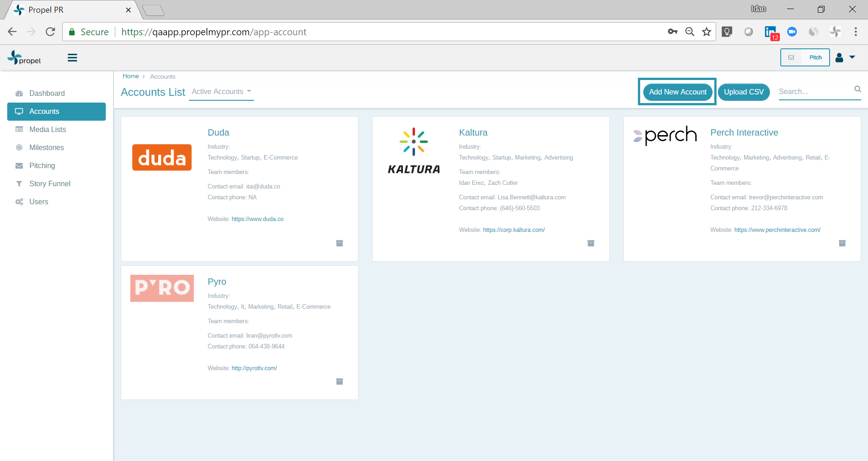Open Duda website link

tap(258, 219)
